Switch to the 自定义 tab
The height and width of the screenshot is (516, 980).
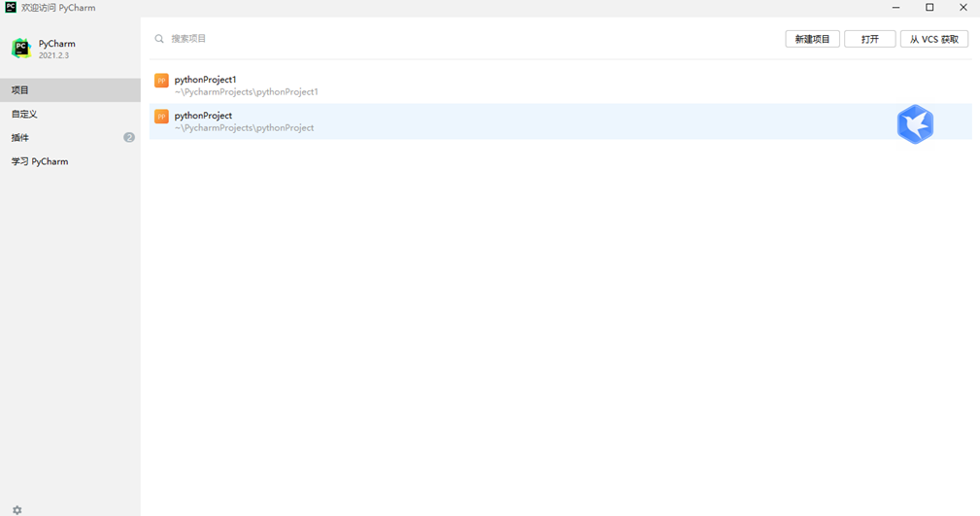pyautogui.click(x=70, y=114)
